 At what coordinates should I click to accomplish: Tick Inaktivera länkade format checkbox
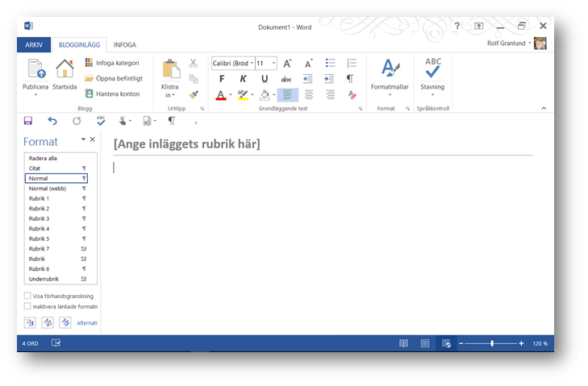point(28,306)
